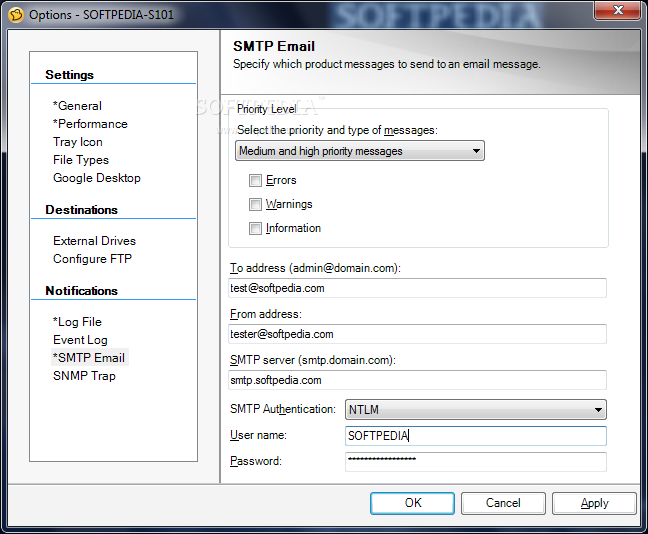Open the Performance settings page
648x534 pixels.
coord(90,124)
